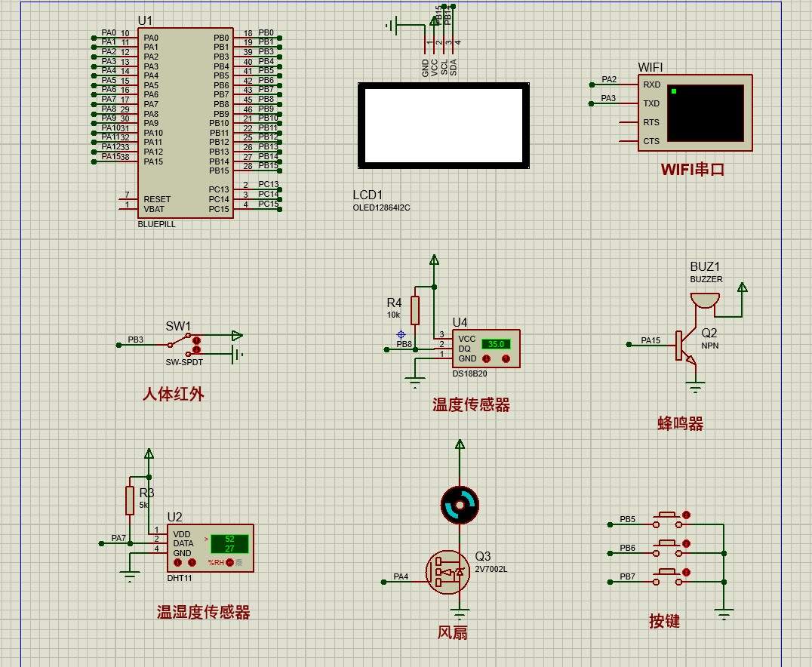The height and width of the screenshot is (667, 812).
Task: Toggle SW1 switch lower actuator dot
Action: pyautogui.click(x=197, y=350)
